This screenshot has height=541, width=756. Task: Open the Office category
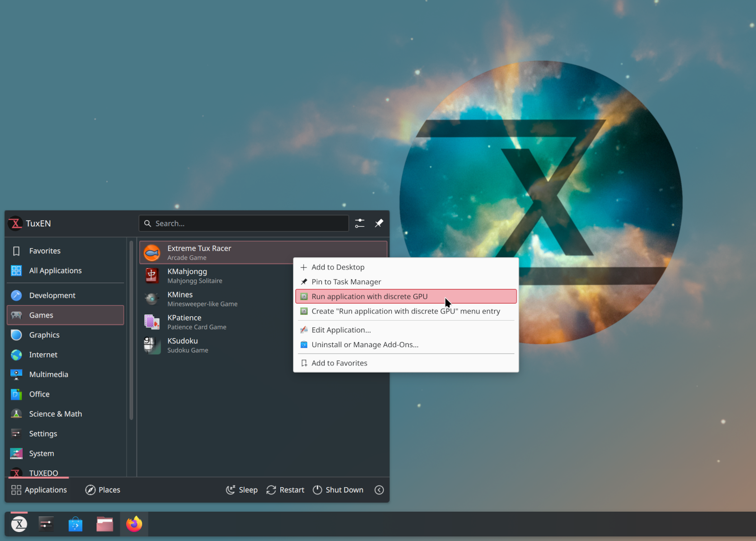(x=65, y=394)
